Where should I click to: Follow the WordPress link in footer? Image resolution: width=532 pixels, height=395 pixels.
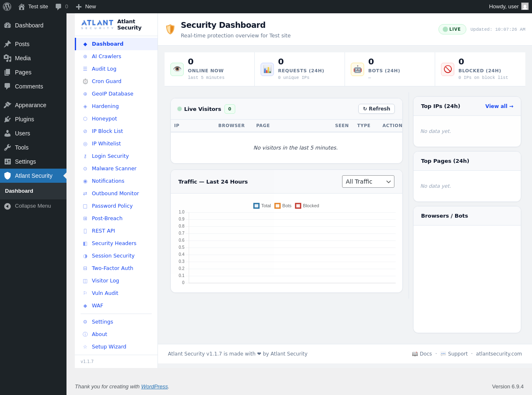point(155,386)
